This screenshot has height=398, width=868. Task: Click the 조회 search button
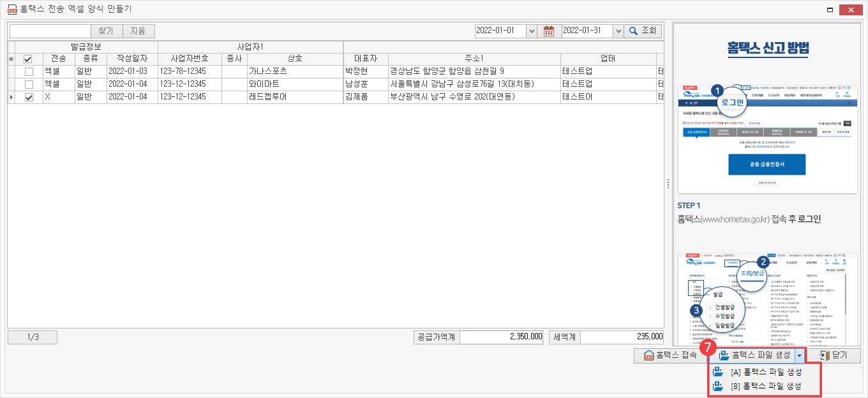(x=642, y=31)
